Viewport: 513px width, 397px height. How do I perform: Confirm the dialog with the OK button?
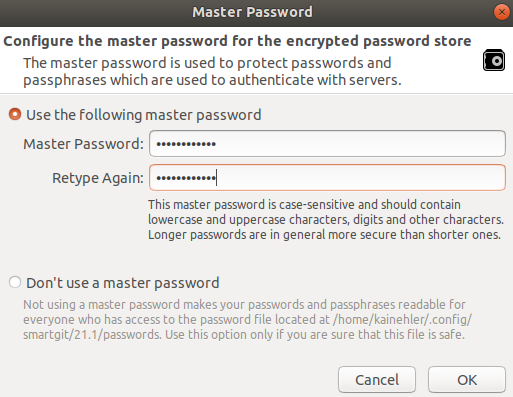467,380
